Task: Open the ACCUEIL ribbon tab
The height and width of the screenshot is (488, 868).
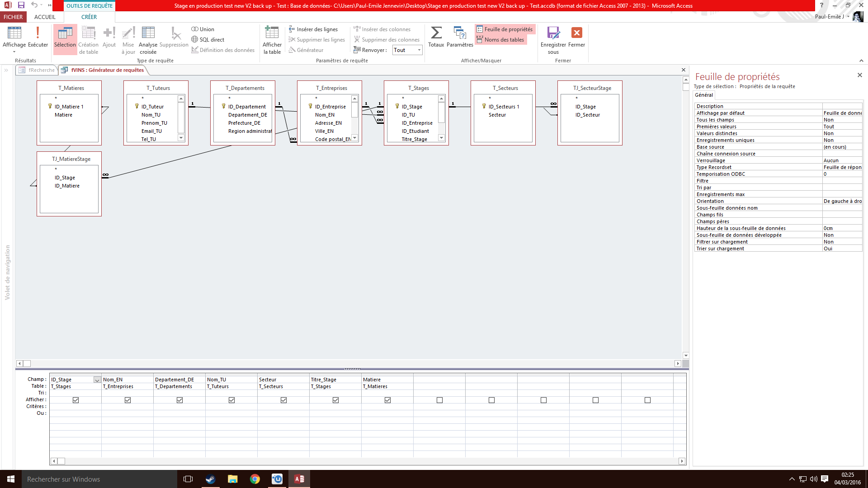Action: tap(45, 17)
